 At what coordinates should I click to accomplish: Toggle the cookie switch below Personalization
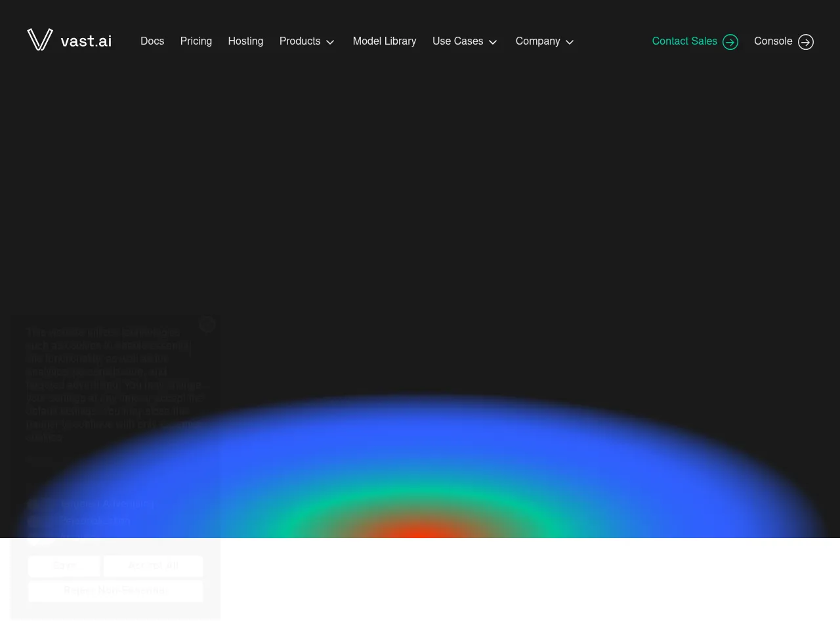(x=40, y=540)
